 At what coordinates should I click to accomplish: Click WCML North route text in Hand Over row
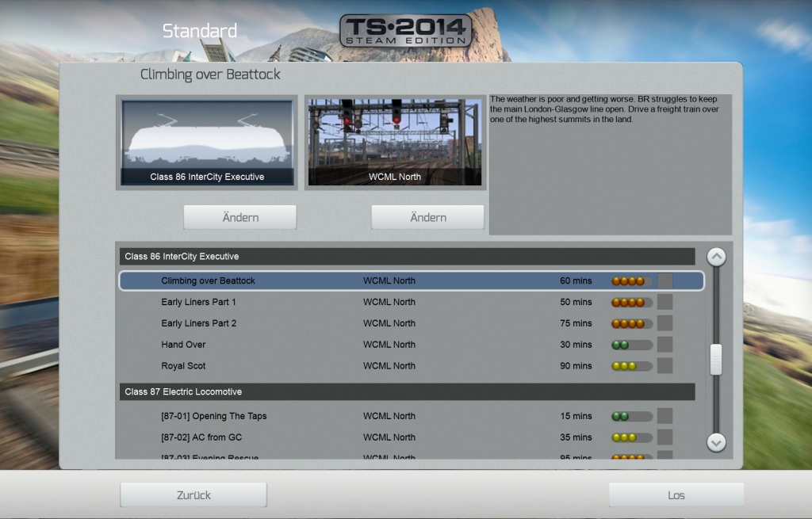389,345
